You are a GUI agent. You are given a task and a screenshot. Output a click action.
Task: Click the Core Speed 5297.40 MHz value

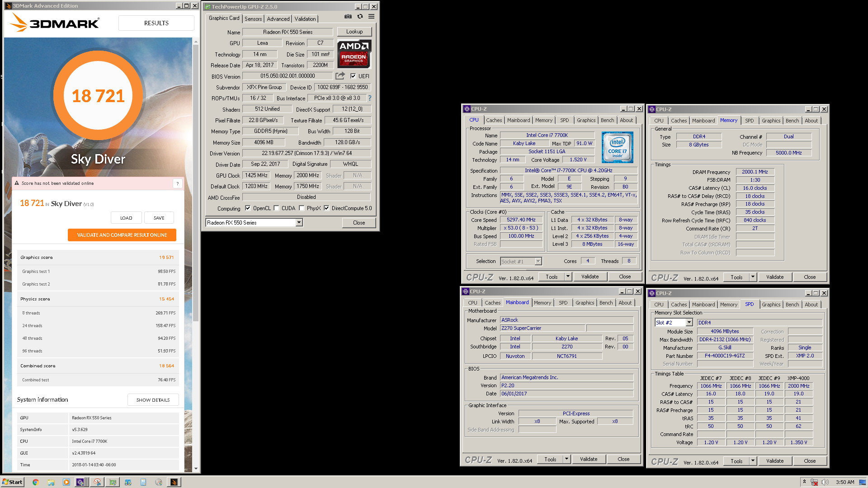[521, 220]
